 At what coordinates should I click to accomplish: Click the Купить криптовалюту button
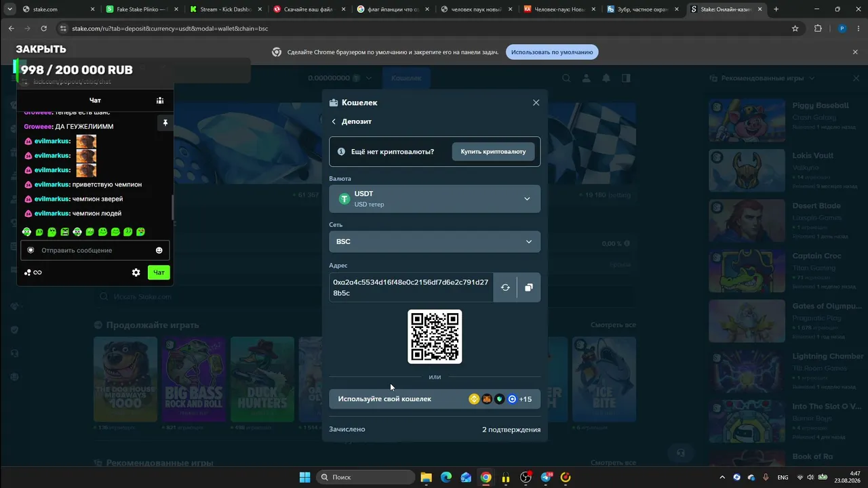(x=493, y=152)
